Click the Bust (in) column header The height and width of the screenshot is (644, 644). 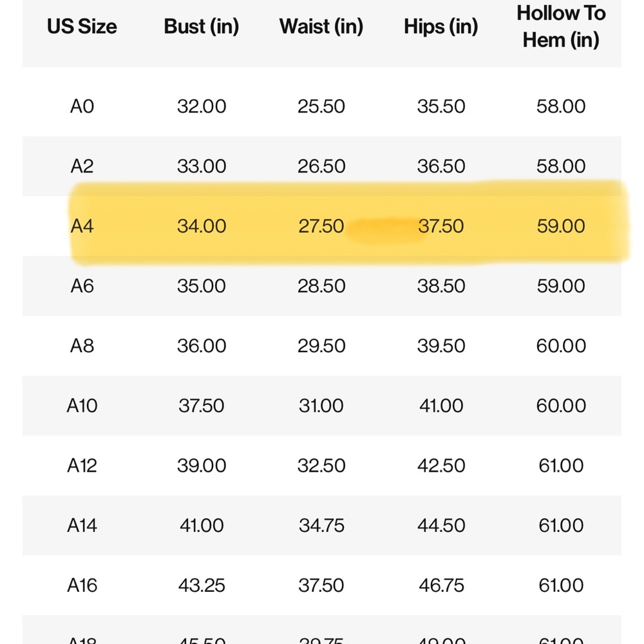tap(201, 26)
